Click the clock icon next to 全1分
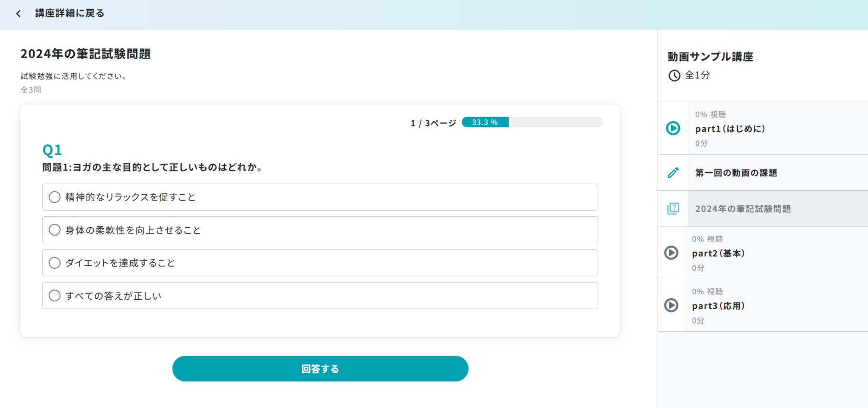The height and width of the screenshot is (408, 868). 674,76
